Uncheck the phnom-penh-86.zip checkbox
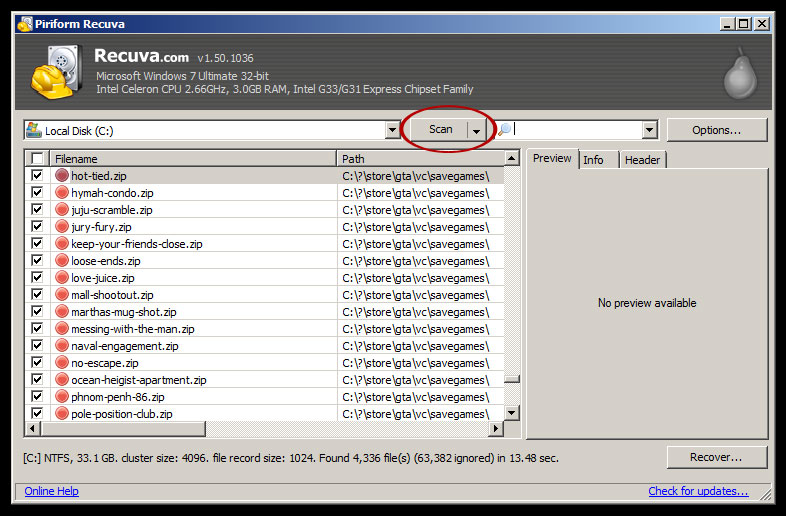786x516 pixels. click(37, 397)
